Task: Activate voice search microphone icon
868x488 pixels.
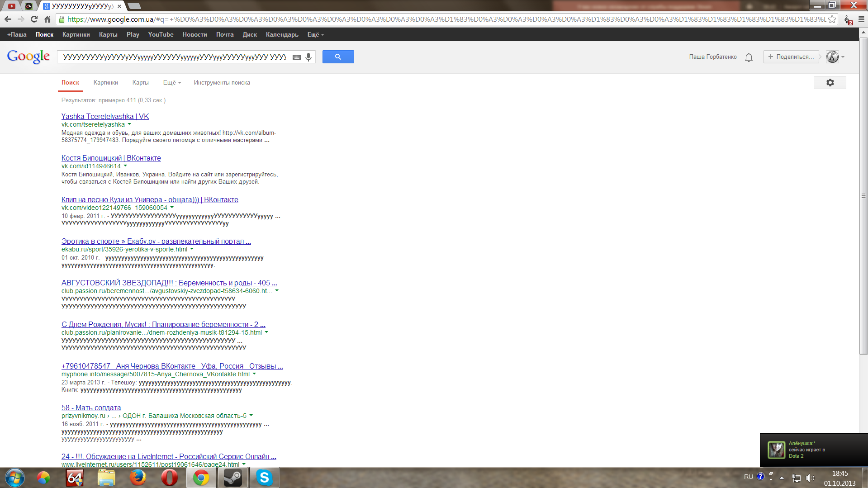Action: (x=308, y=57)
